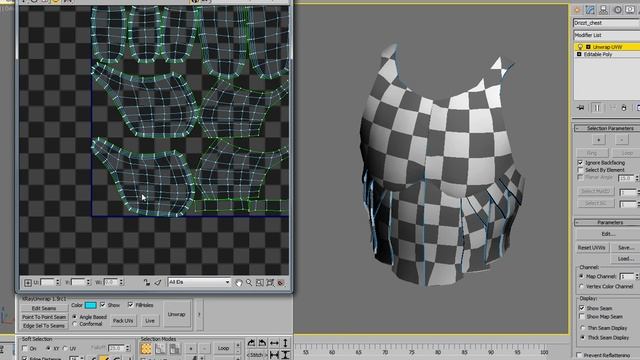Click the paint brush icon next to lock
This screenshot has height=360, width=640.
[x=158, y=282]
